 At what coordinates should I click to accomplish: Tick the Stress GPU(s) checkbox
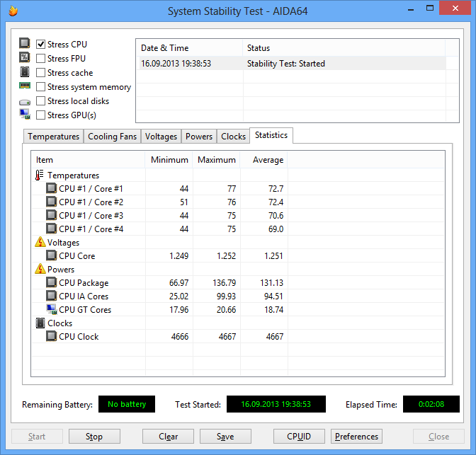[x=40, y=115]
